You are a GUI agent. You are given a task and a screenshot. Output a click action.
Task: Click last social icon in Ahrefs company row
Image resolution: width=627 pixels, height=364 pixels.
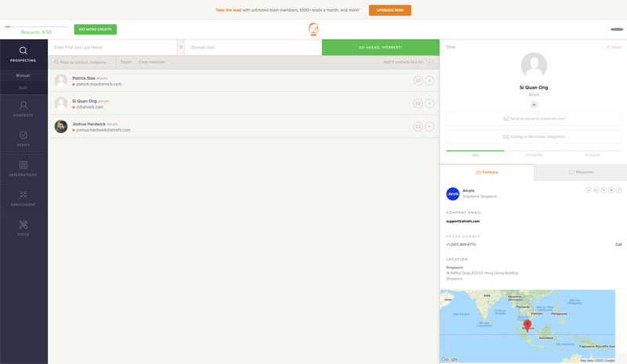tap(618, 190)
